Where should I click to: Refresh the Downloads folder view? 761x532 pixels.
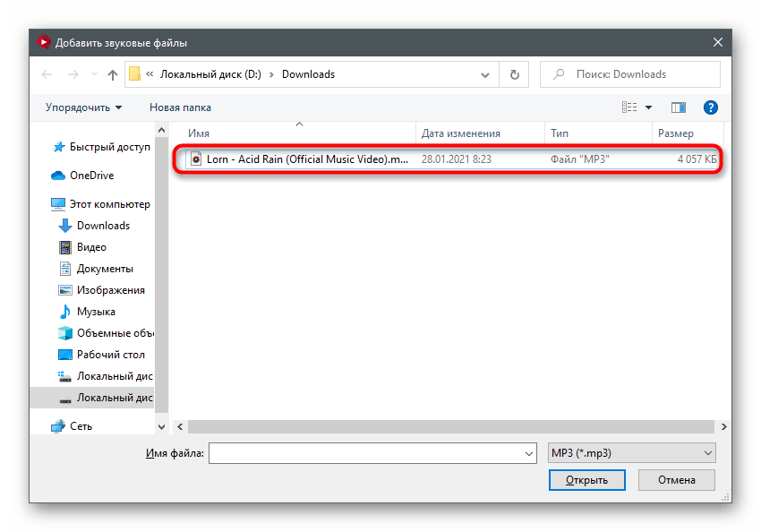(x=514, y=74)
